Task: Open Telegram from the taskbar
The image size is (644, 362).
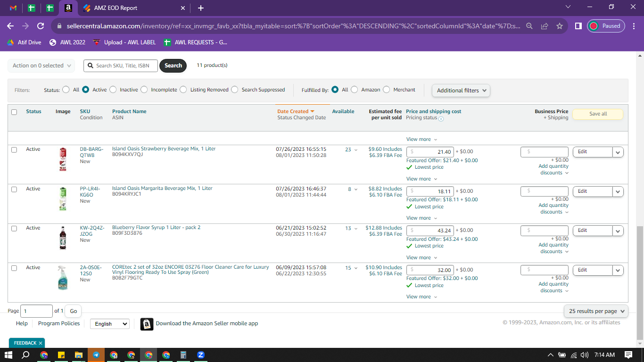Action: pos(96,355)
